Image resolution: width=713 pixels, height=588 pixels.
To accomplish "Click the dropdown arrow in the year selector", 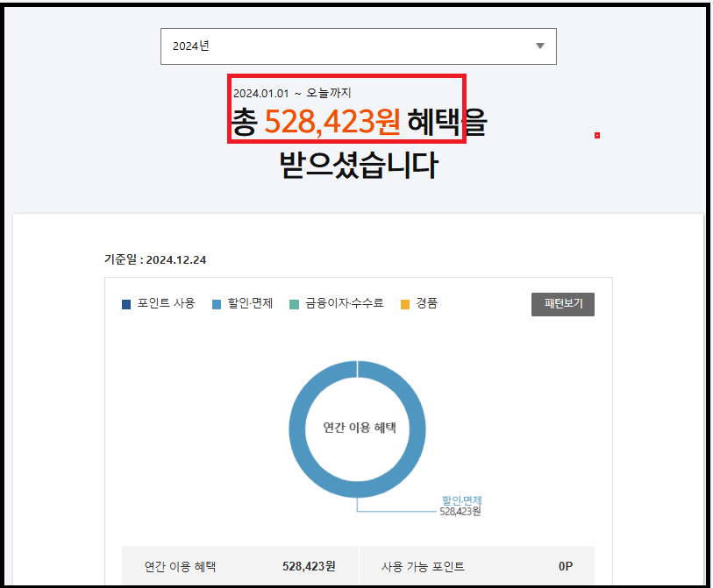I will pyautogui.click(x=540, y=46).
